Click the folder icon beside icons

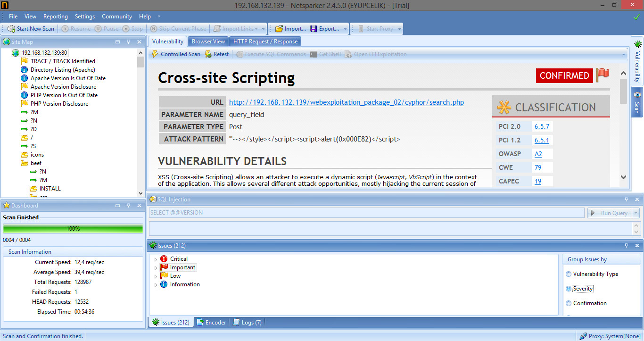25,155
